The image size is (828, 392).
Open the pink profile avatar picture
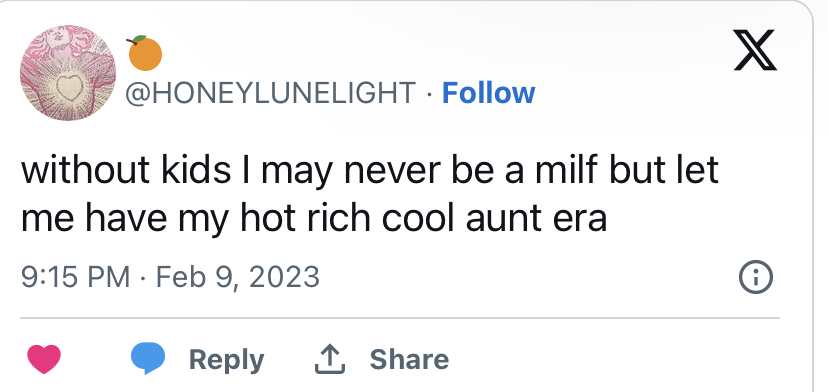pos(68,72)
